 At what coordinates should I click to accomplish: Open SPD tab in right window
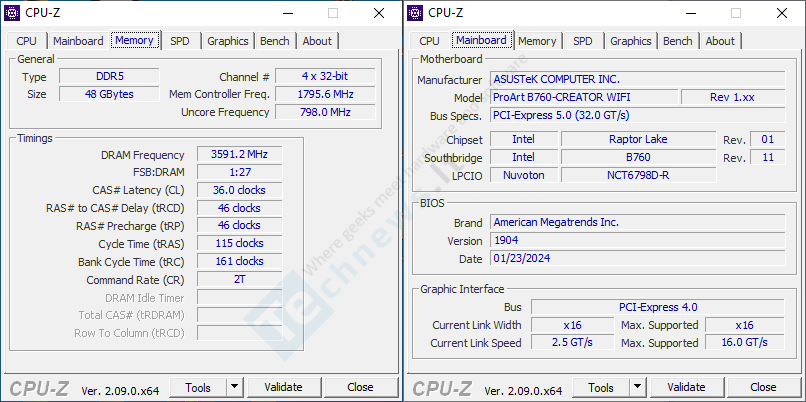583,41
